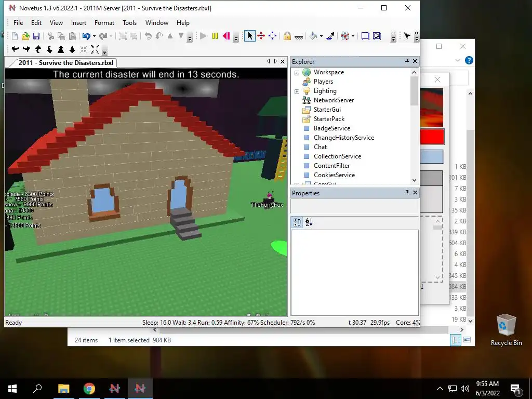Open the Material dropdown arrow

[x=353, y=36]
